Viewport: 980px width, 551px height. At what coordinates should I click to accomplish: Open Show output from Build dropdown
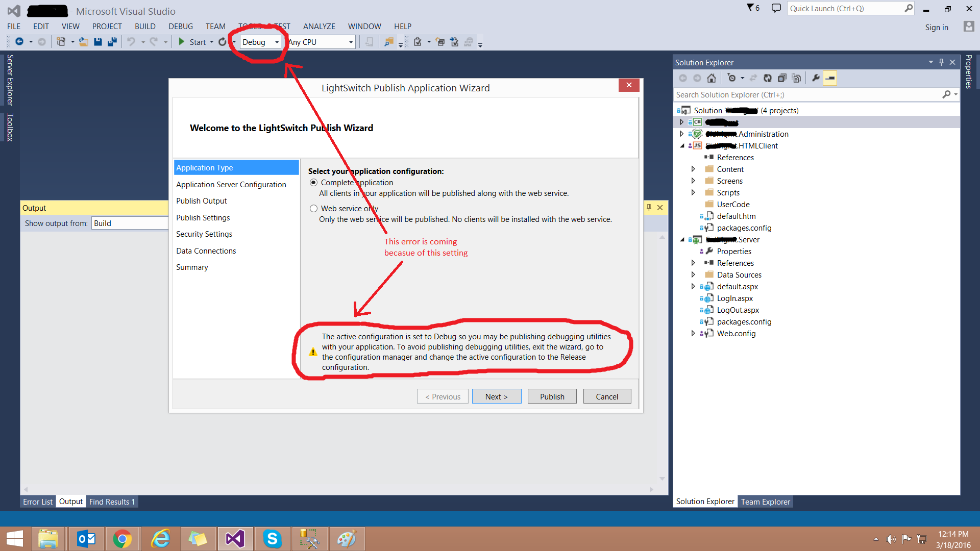[130, 223]
